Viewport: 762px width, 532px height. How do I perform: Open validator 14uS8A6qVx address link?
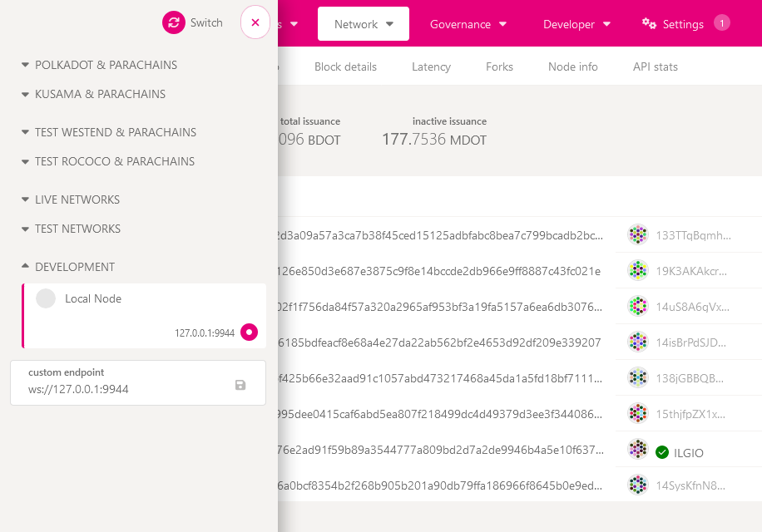692,307
